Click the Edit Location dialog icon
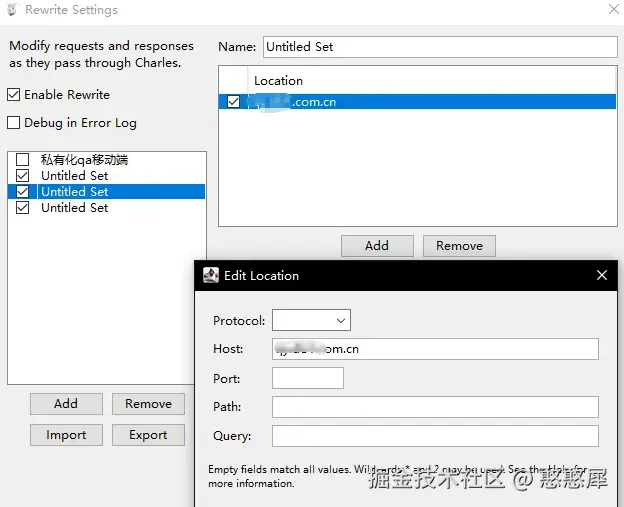Viewport: 624px width, 507px height. [x=211, y=275]
